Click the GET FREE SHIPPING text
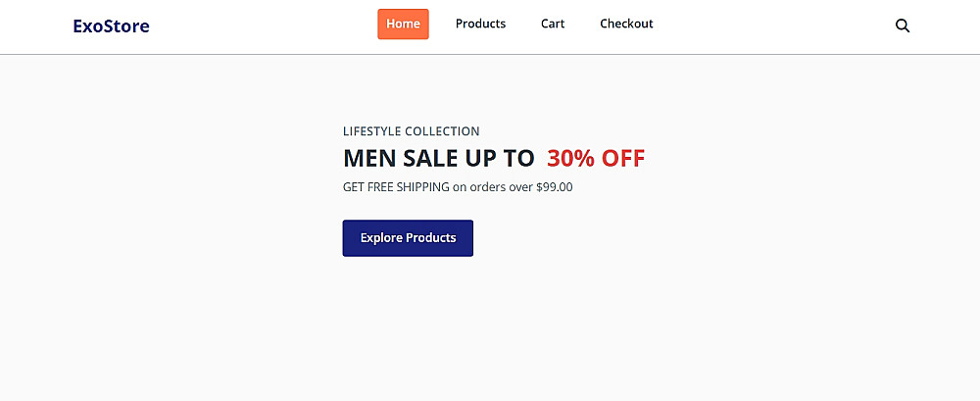This screenshot has width=980, height=401. [x=396, y=186]
